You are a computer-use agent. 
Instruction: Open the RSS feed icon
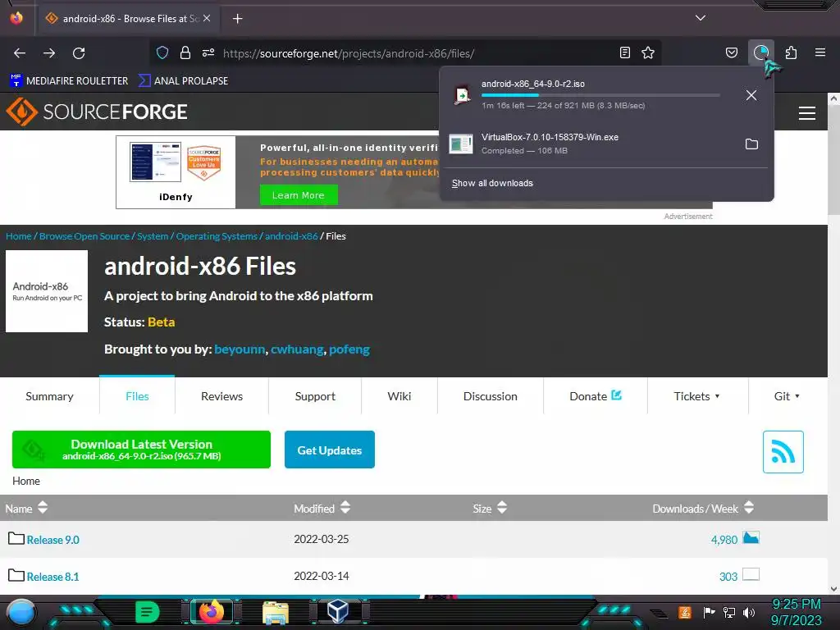[783, 452]
